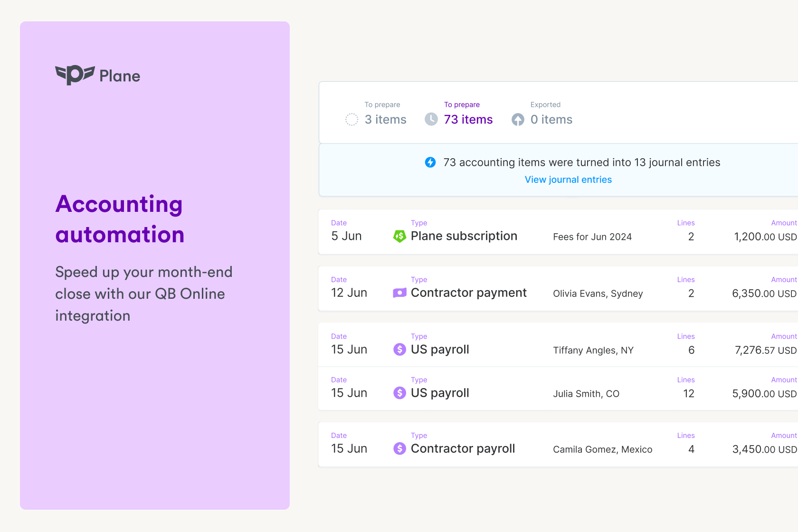Open the Exported 0 items tab
The image size is (798, 532).
pos(551,119)
